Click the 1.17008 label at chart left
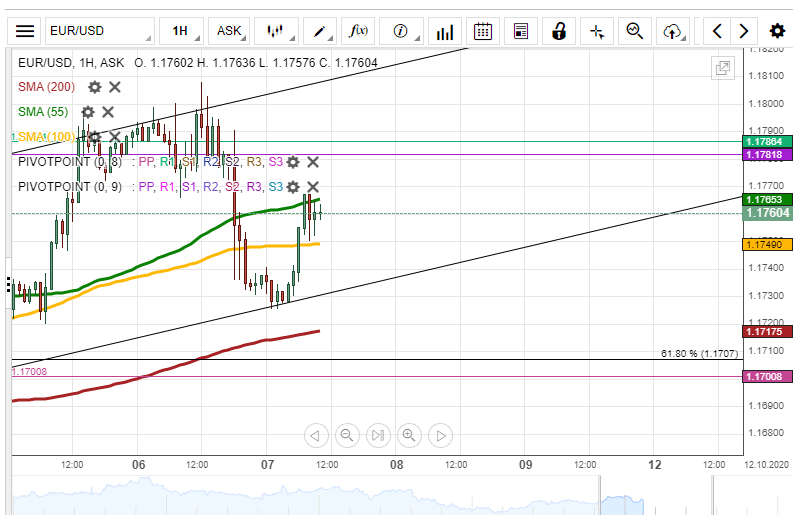Image resolution: width=800 pixels, height=520 pixels. point(29,372)
